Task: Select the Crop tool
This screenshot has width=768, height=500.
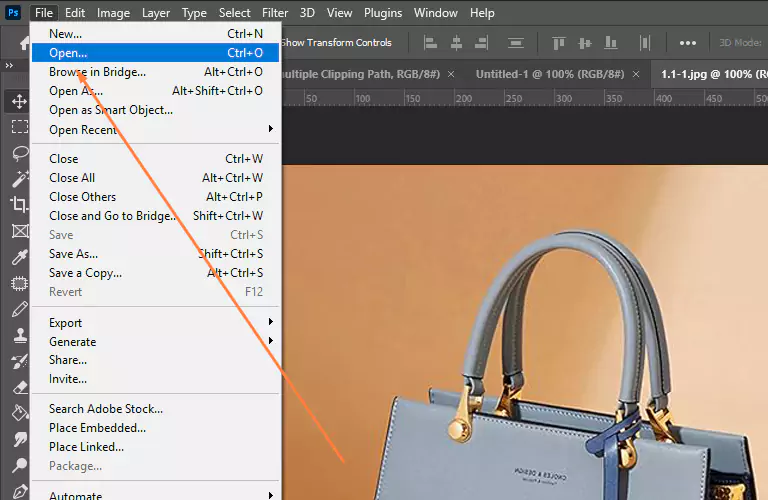Action: pyautogui.click(x=19, y=205)
